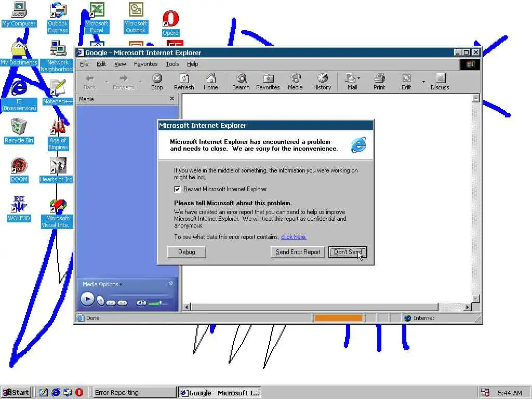Skip to previous media track
This screenshot has width=532, height=399.
tap(111, 303)
